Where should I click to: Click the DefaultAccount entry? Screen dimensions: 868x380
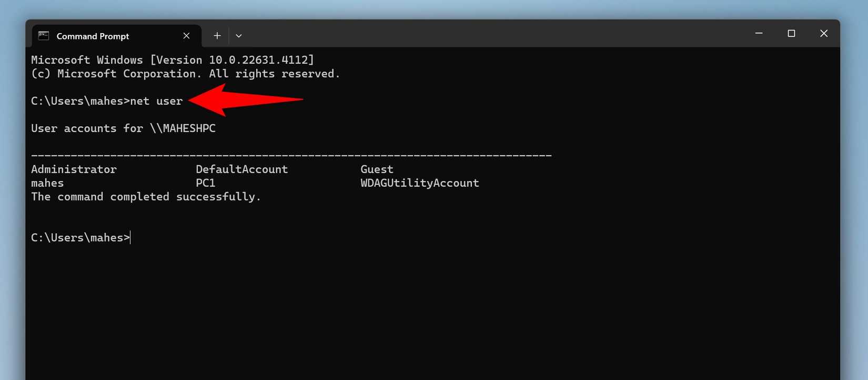point(241,169)
